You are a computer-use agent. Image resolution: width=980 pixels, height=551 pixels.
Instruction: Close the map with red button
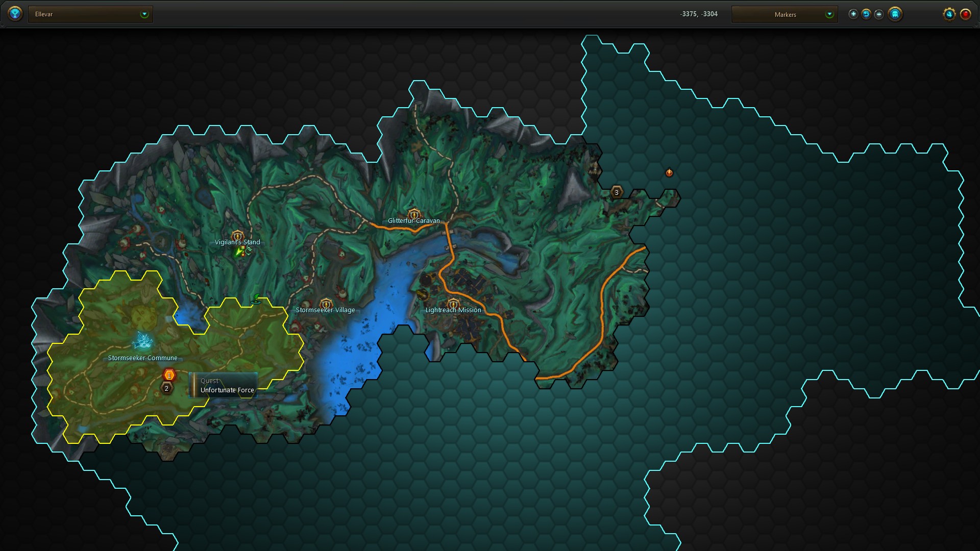[965, 14]
